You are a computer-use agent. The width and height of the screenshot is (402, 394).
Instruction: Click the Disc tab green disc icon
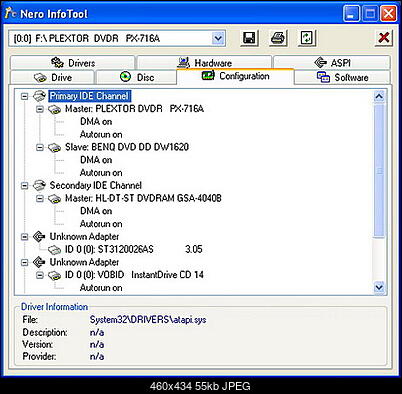pyautogui.click(x=126, y=77)
